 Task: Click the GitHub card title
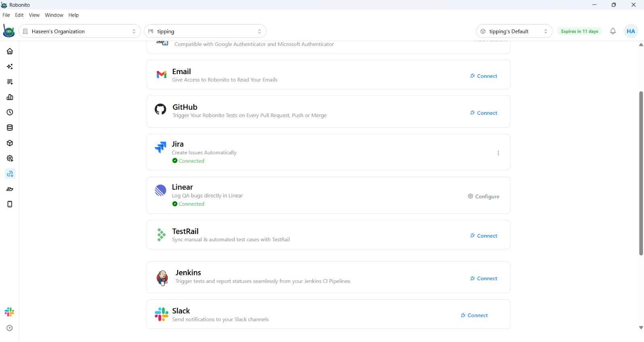pyautogui.click(x=185, y=107)
